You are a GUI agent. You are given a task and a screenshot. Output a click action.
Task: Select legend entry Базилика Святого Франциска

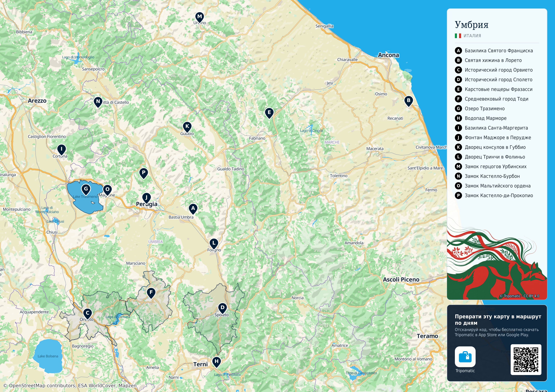click(x=494, y=51)
